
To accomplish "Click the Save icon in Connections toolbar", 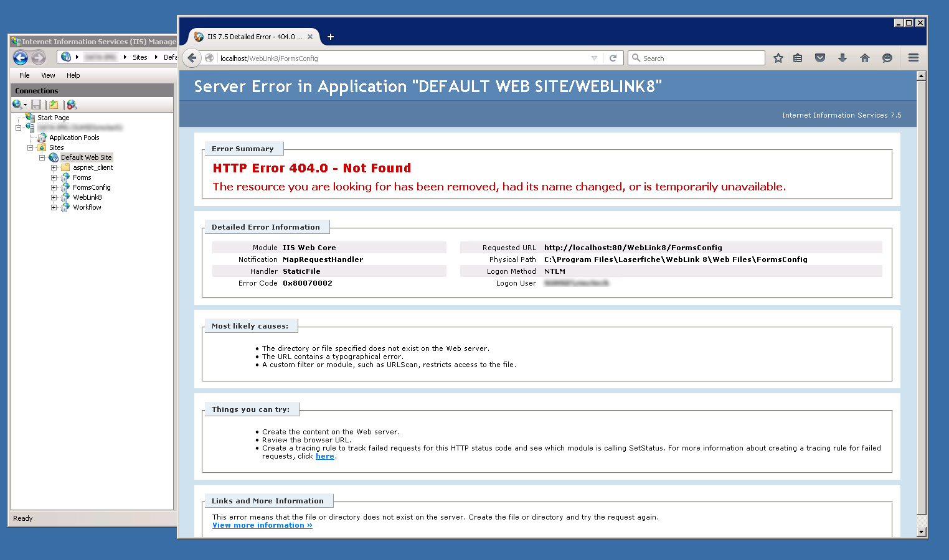I will (36, 105).
